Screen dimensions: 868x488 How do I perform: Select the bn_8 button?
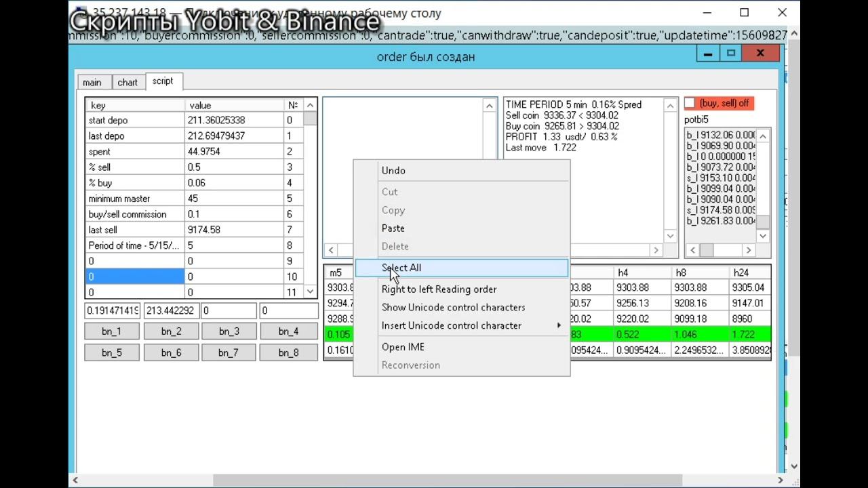tap(288, 352)
